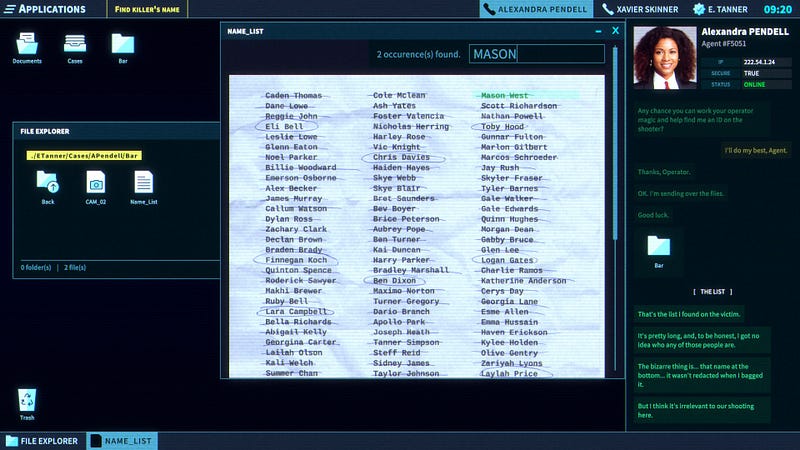The height and width of the screenshot is (450, 800).
Task: Open the Bar folder on desktop
Action: point(123,48)
